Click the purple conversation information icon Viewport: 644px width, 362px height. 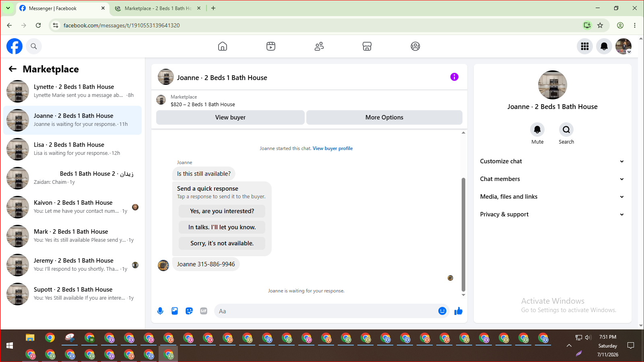tap(454, 77)
